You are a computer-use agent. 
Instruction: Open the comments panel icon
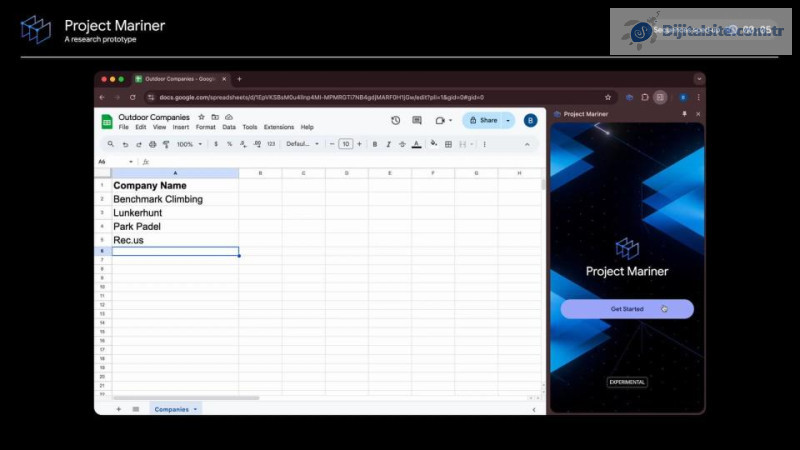click(x=417, y=120)
